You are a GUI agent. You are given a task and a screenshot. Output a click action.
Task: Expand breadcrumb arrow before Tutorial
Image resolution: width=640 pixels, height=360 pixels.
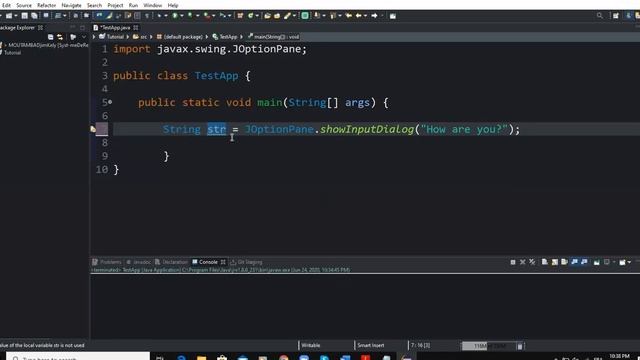coord(94,37)
